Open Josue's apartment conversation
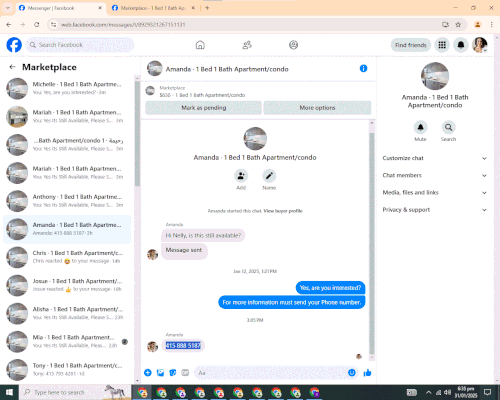The width and height of the screenshot is (500, 400). 67,285
